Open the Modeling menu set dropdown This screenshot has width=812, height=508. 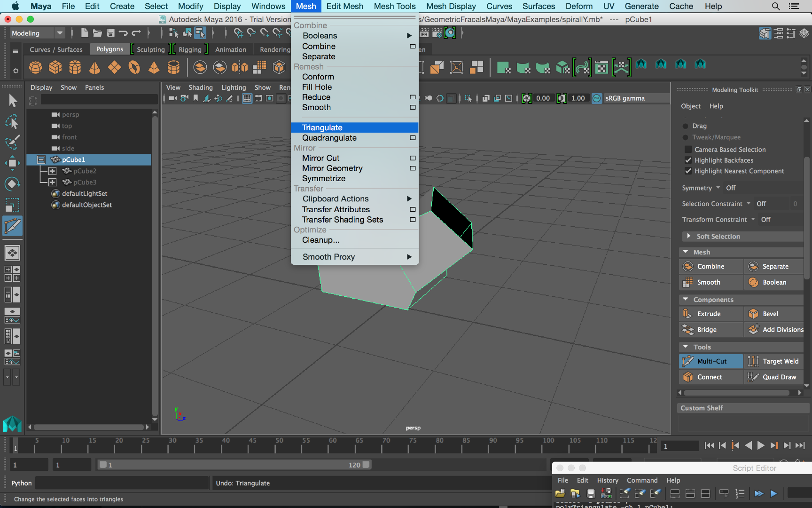coord(37,33)
